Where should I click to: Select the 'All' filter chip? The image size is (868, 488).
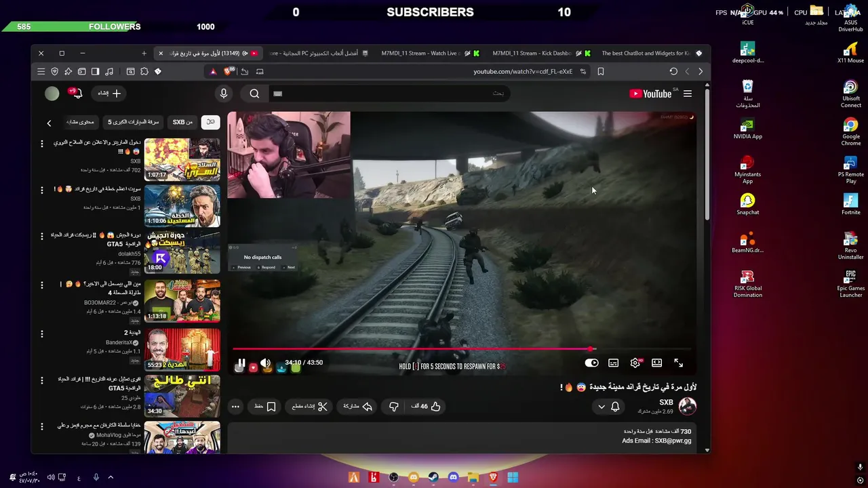(210, 122)
